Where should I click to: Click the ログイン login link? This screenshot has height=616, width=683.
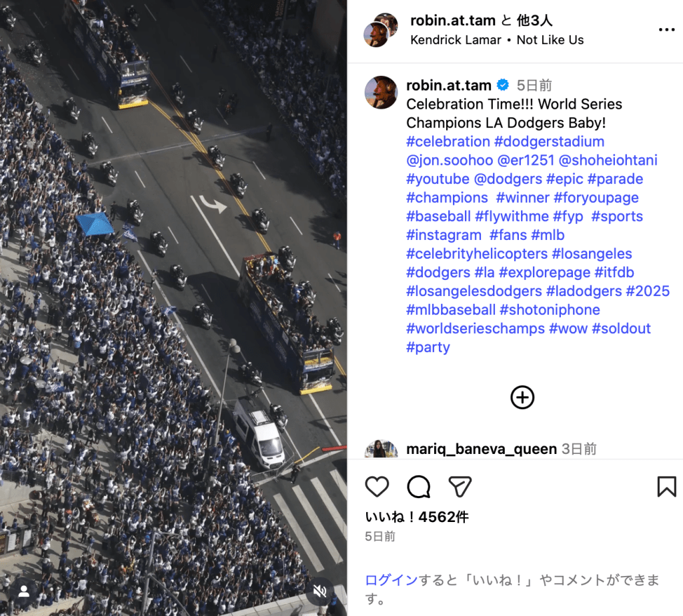(392, 580)
